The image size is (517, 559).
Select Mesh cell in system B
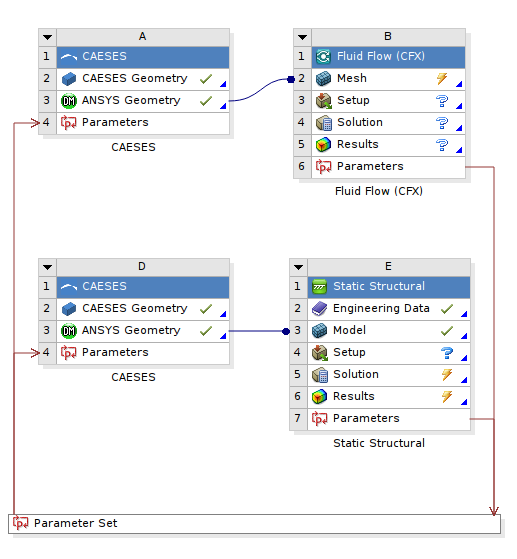click(389, 79)
